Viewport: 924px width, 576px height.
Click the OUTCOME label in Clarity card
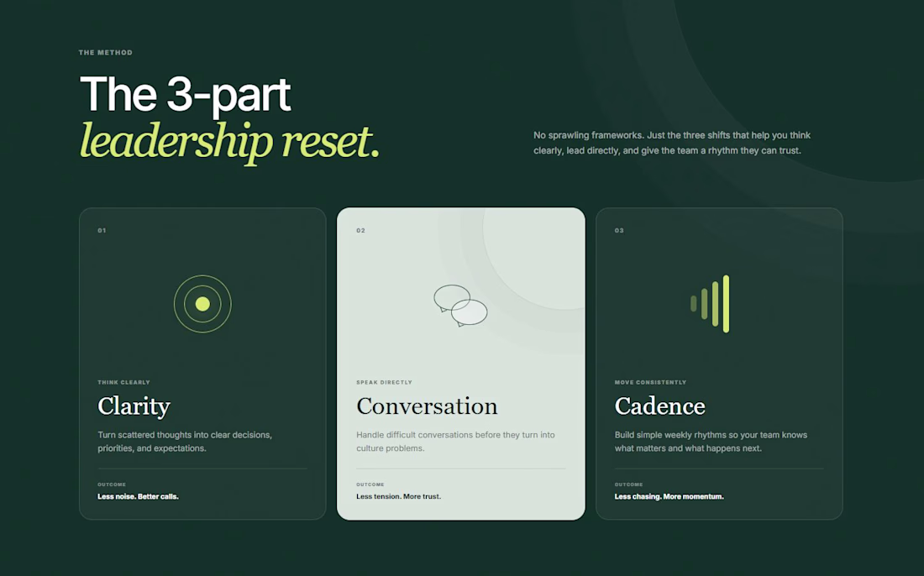pyautogui.click(x=112, y=484)
